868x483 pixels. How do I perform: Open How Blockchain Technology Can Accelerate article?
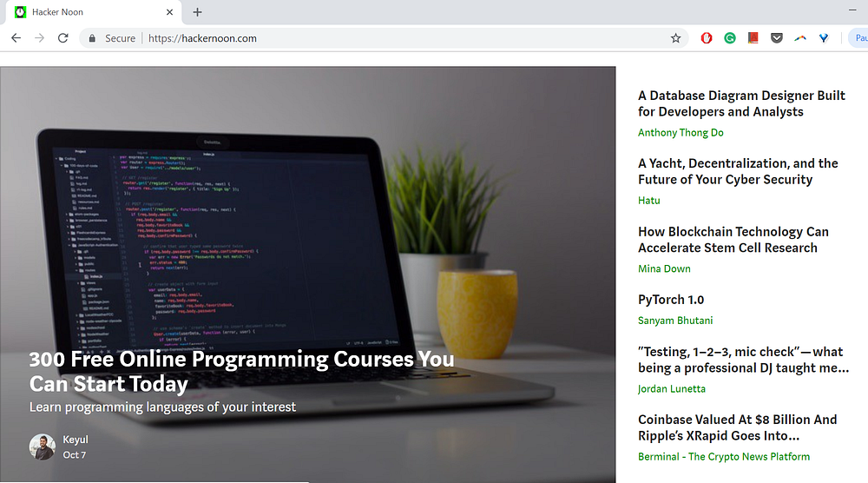pyautogui.click(x=733, y=240)
